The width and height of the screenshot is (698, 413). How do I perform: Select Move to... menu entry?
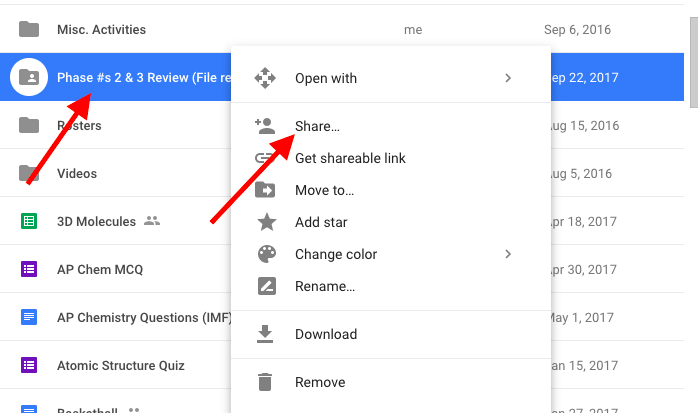(391, 190)
